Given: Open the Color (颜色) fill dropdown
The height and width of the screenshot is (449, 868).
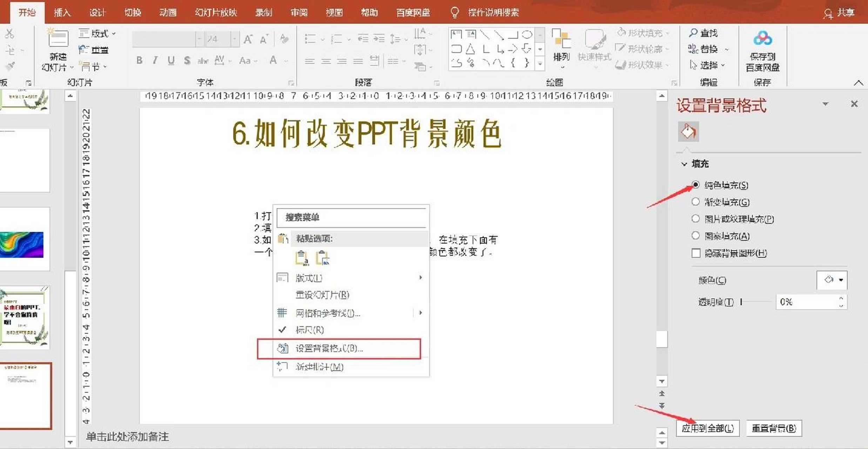Looking at the screenshot, I should pyautogui.click(x=832, y=280).
